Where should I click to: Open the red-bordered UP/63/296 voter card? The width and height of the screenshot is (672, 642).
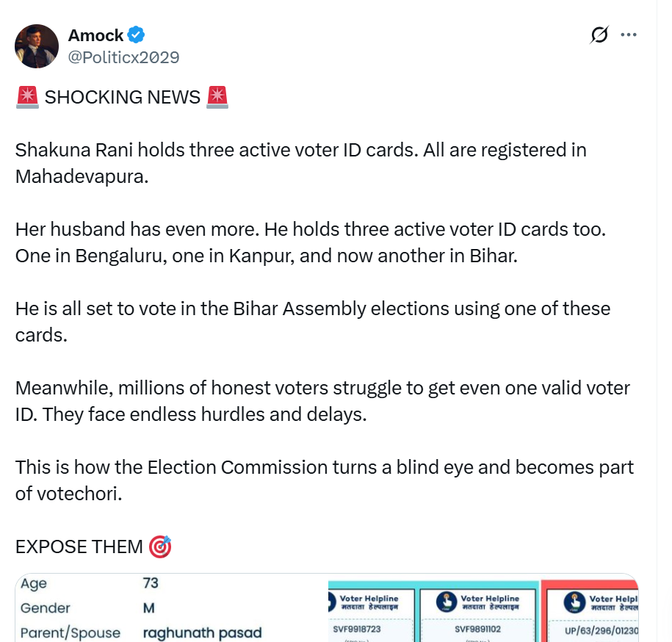tap(590, 617)
